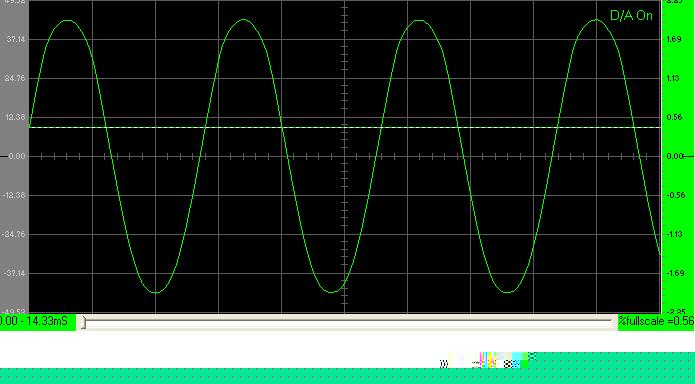Viewport: 695px width, 384px height.
Task: Select the 0.00 - 14.33mS time range label
Action: pyautogui.click(x=34, y=321)
